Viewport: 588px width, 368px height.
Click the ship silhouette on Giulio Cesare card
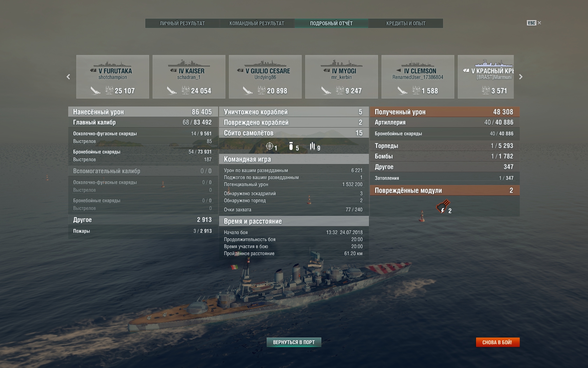[265, 63]
